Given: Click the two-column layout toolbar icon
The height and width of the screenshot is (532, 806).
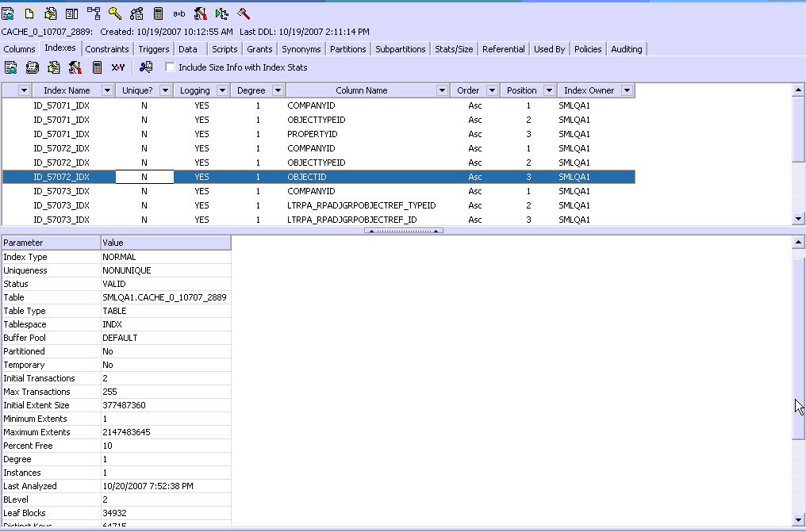Looking at the screenshot, I should pyautogui.click(x=72, y=13).
